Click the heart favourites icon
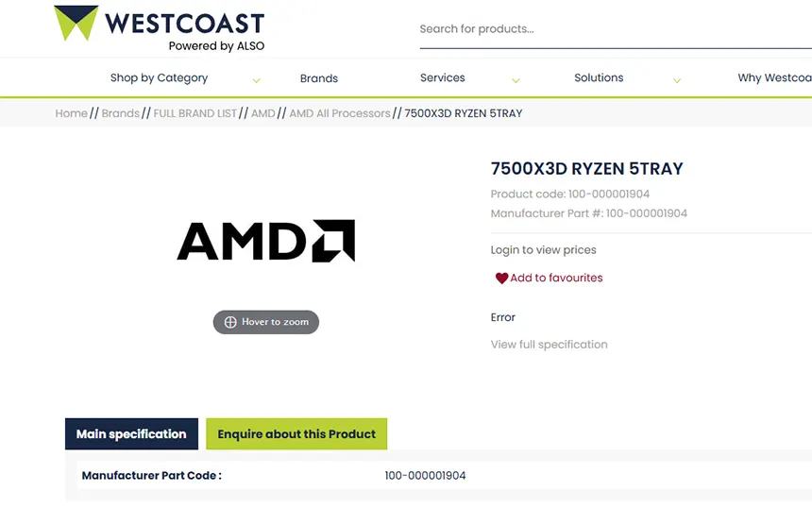This screenshot has width=812, height=508. tap(501, 279)
